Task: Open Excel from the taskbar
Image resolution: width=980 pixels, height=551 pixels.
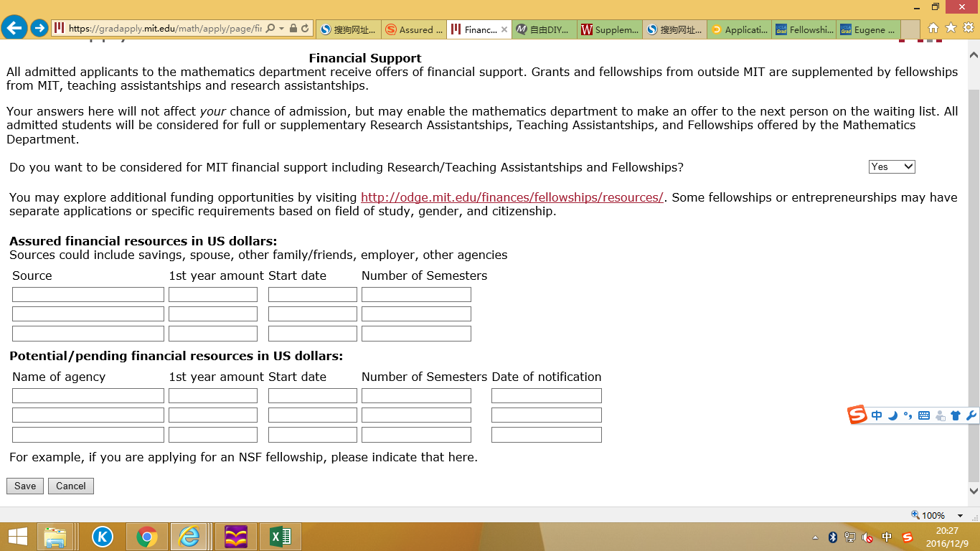Action: (281, 537)
